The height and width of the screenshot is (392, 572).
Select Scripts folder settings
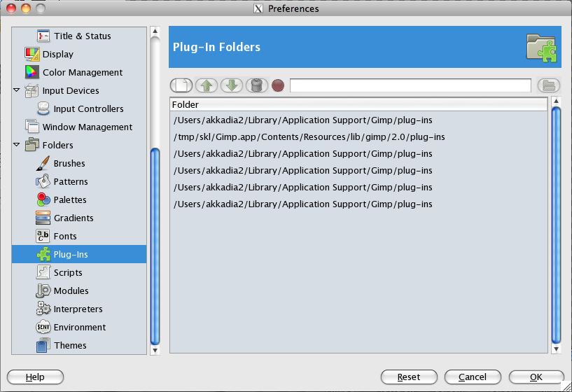(68, 273)
